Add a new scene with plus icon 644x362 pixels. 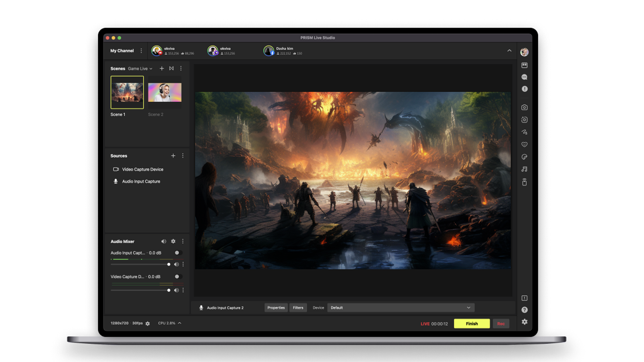click(x=162, y=68)
